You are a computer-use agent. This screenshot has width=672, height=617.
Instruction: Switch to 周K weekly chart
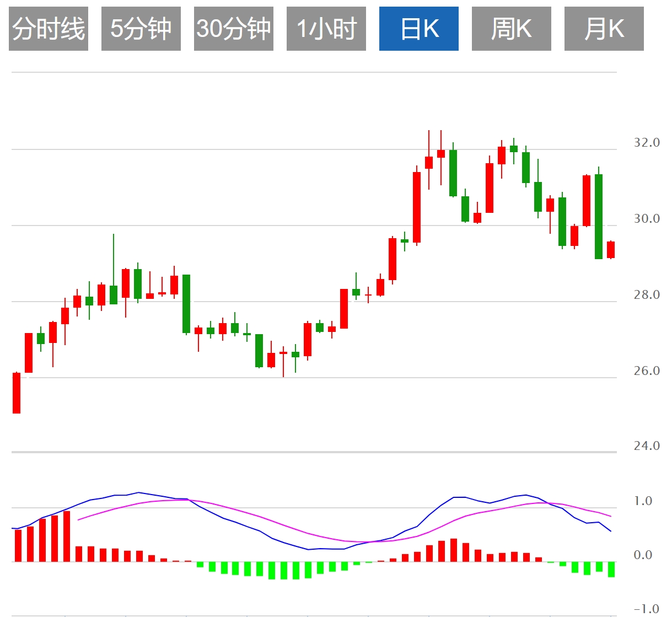[512, 29]
